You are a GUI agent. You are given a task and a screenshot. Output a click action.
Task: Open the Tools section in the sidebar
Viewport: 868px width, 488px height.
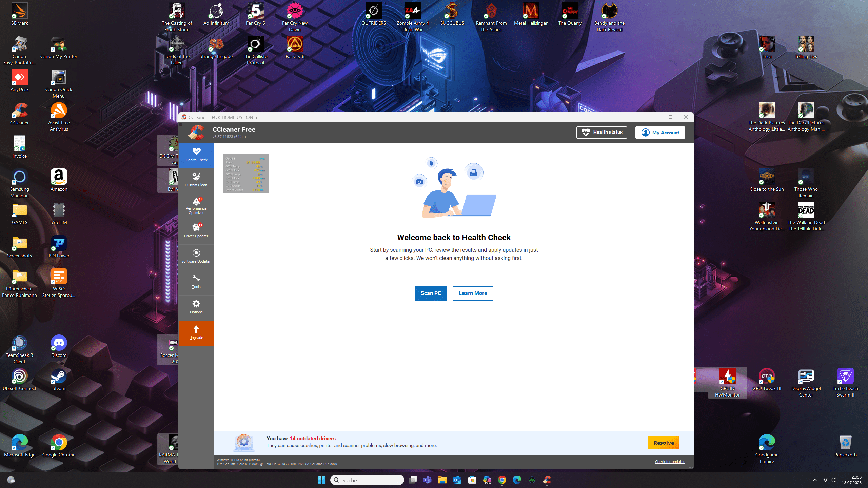tap(196, 282)
